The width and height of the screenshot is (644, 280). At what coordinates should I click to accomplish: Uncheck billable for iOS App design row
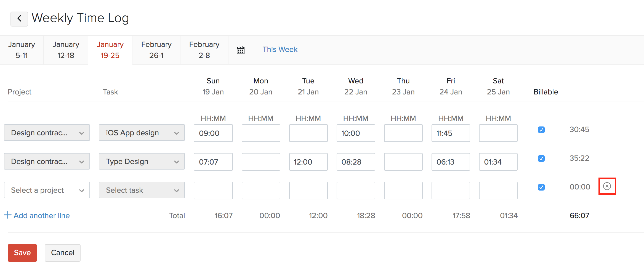tap(541, 130)
